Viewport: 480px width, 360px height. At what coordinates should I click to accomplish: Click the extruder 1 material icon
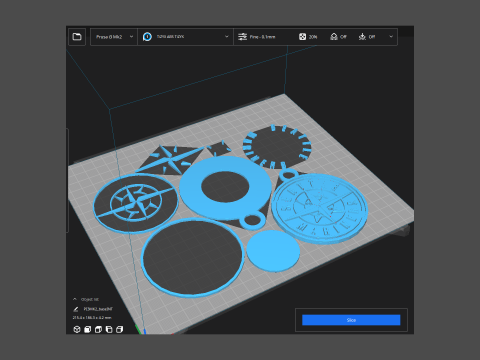(x=147, y=37)
